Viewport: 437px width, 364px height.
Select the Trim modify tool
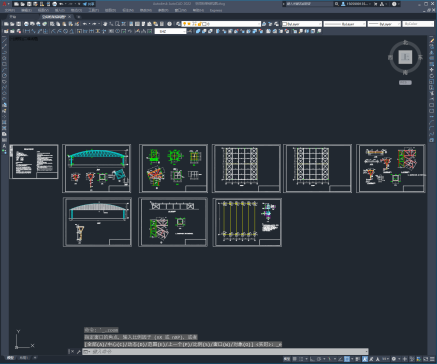tap(432, 93)
